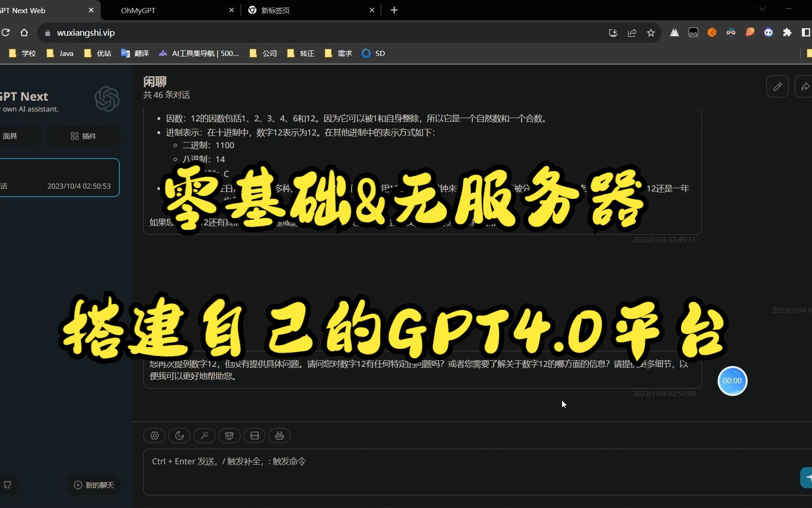Go to browser home page icon
This screenshot has width=812, height=508.
[x=24, y=32]
